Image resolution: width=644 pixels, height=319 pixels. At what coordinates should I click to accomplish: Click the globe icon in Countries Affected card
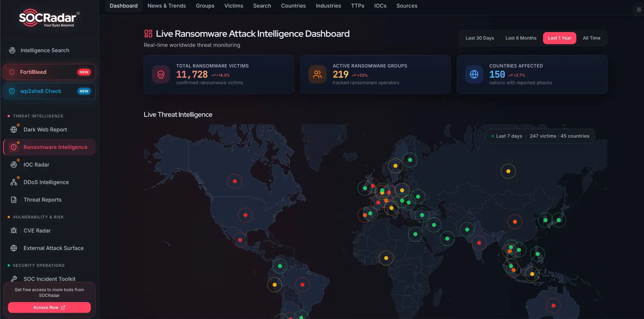pyautogui.click(x=474, y=74)
